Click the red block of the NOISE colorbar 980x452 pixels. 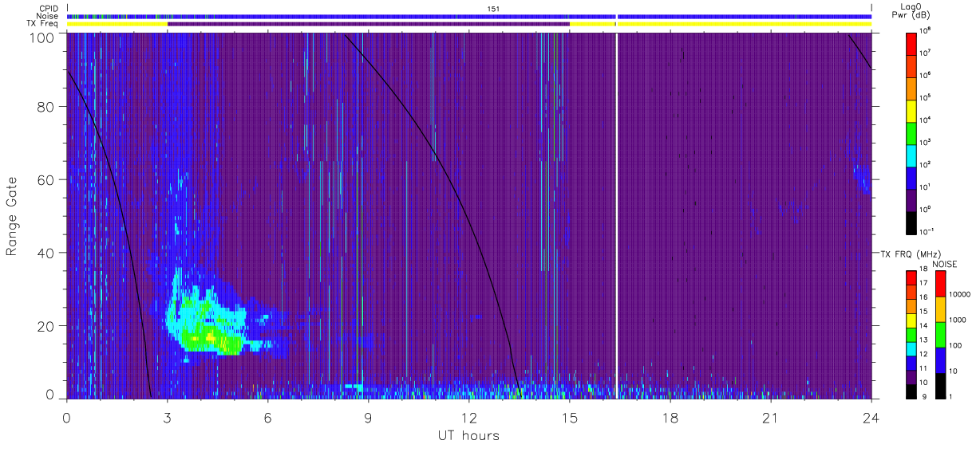940,284
